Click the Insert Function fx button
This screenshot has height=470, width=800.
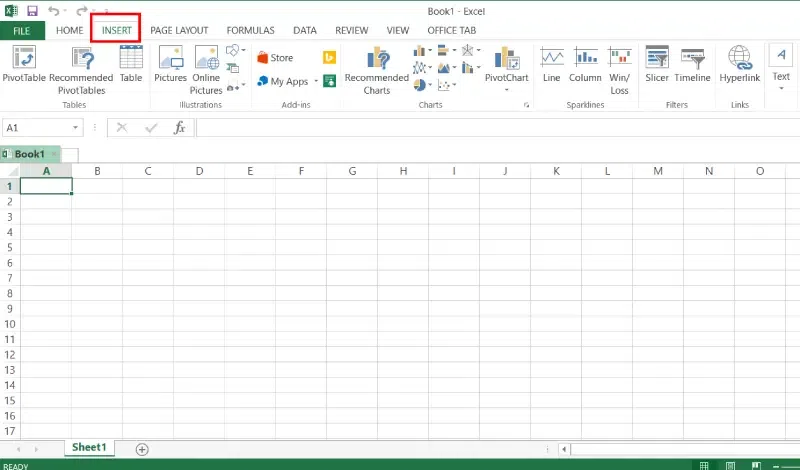point(179,128)
